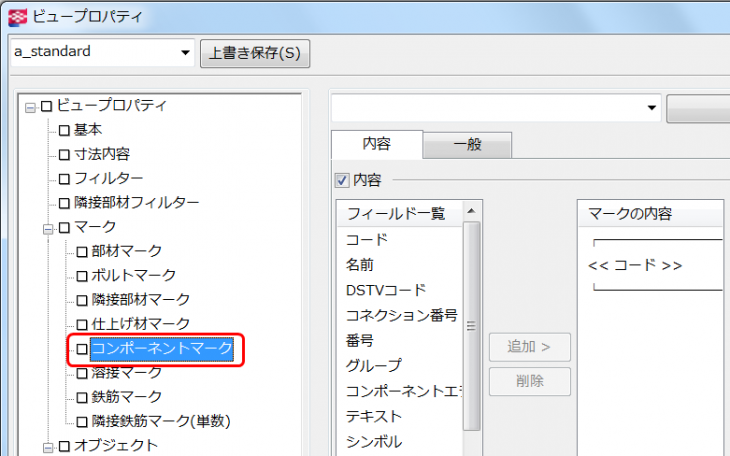Check the フィルター checkbox

click(x=64, y=179)
